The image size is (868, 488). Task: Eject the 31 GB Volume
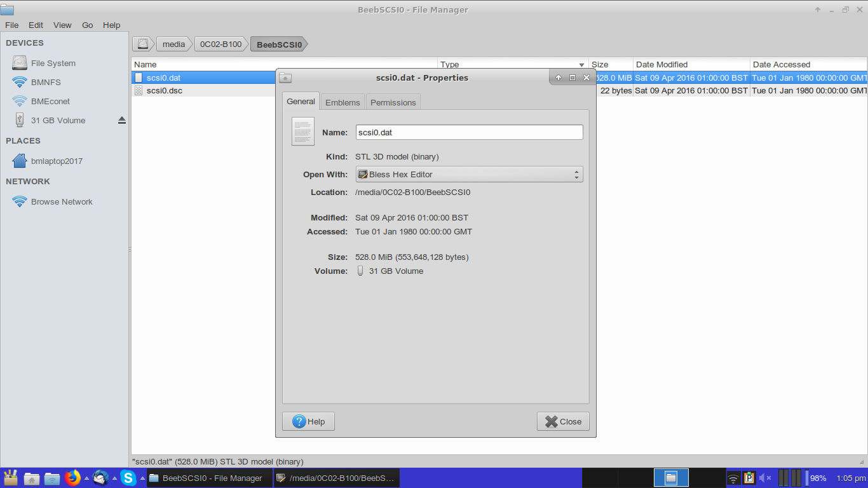(x=122, y=120)
